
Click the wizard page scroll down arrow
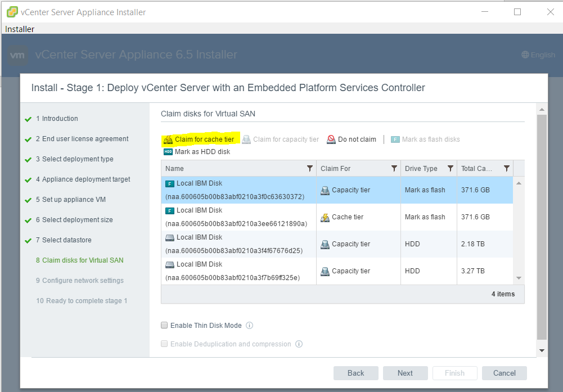coord(542,350)
